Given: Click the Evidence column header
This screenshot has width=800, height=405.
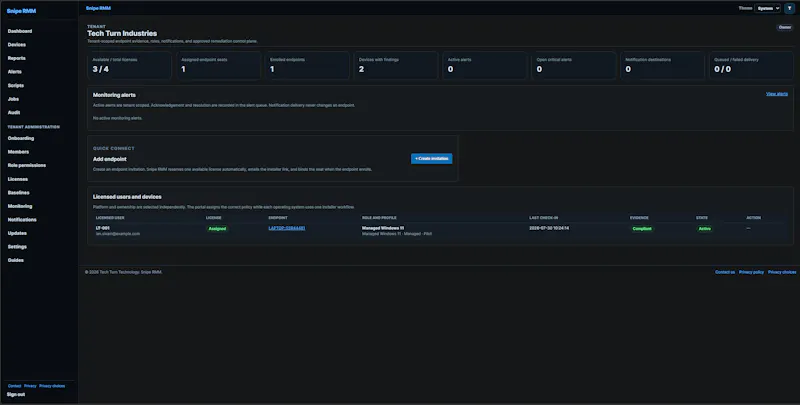Looking at the screenshot, I should [639, 218].
